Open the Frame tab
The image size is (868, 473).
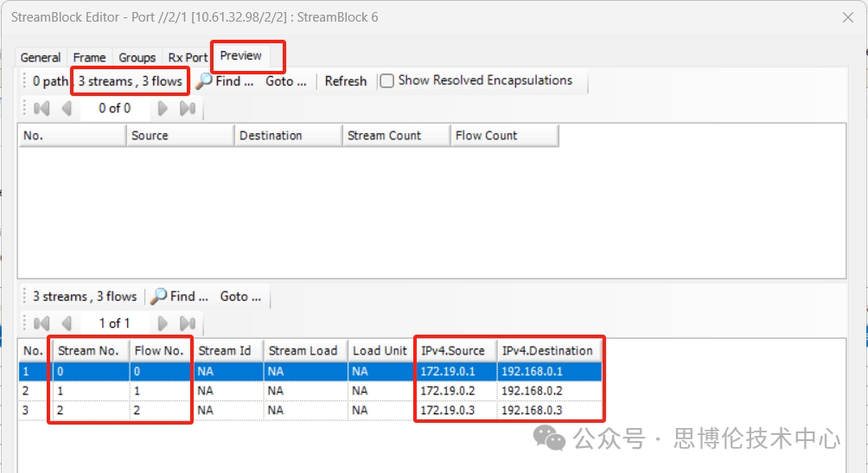(89, 57)
